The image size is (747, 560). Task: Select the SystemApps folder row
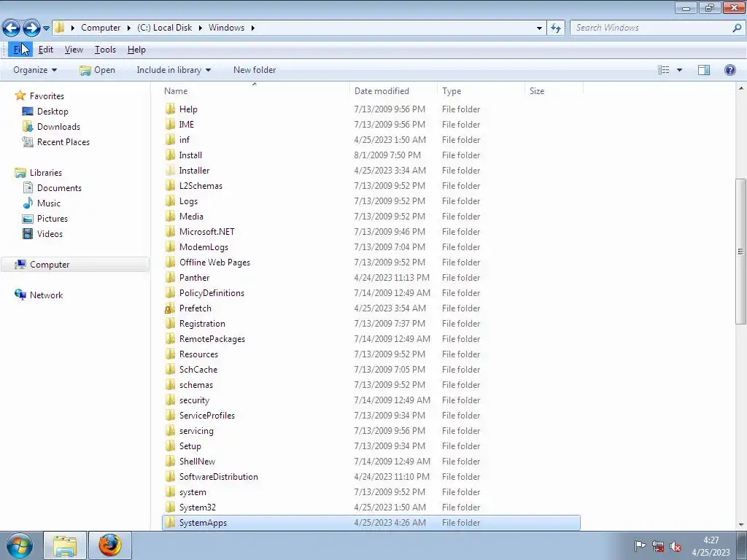click(371, 523)
